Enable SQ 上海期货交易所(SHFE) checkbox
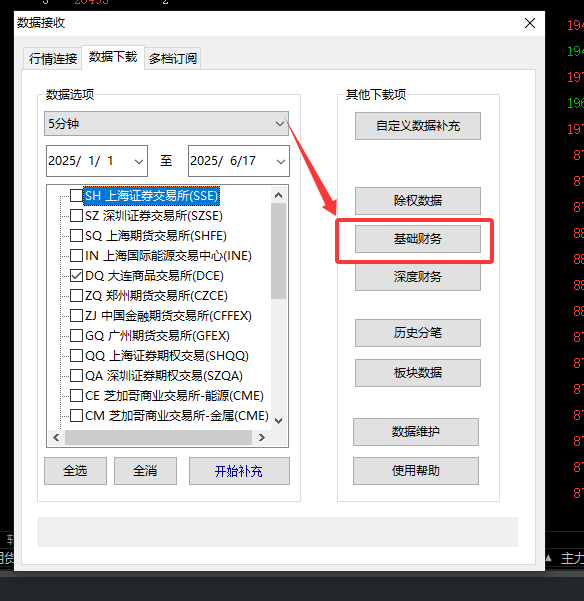 click(76, 235)
